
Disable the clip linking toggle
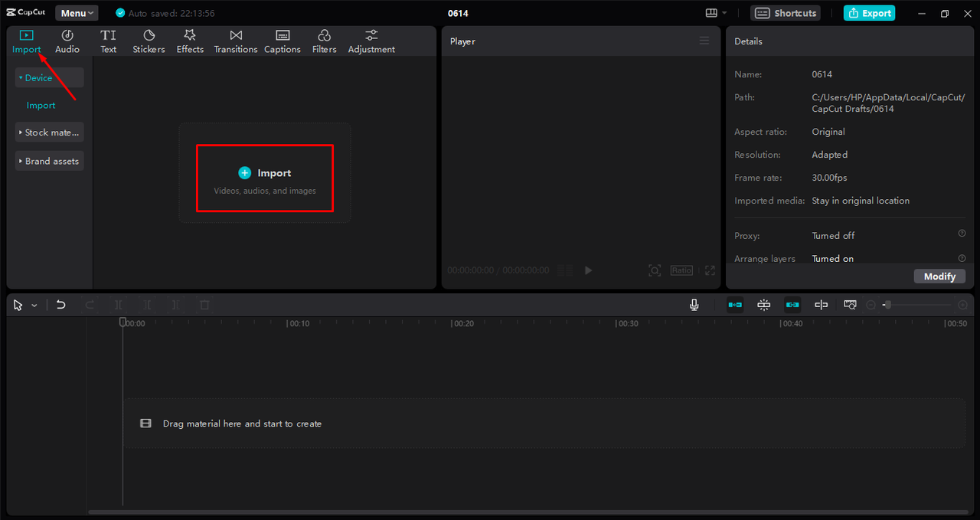pos(792,304)
